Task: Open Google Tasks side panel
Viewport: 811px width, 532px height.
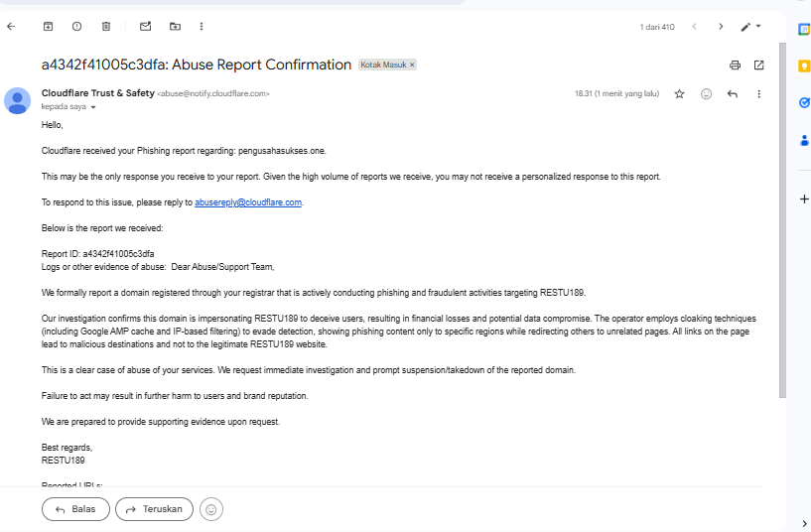Action: [804, 103]
